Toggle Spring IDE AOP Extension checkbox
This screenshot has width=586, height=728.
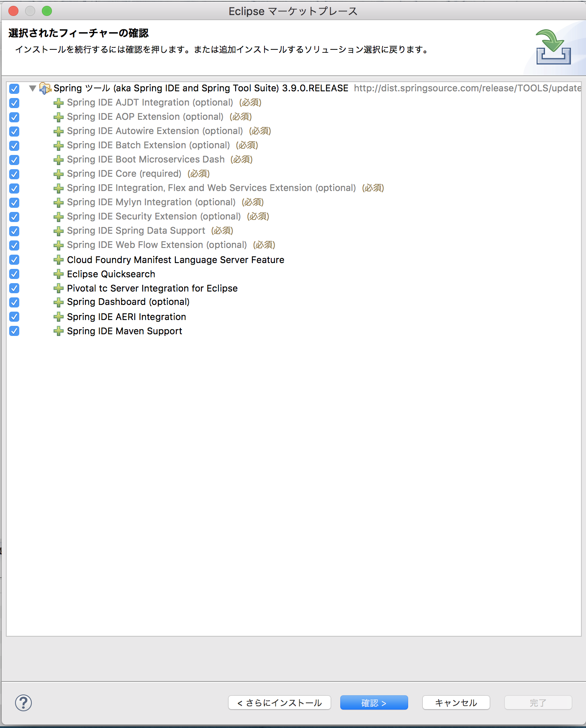pyautogui.click(x=14, y=117)
